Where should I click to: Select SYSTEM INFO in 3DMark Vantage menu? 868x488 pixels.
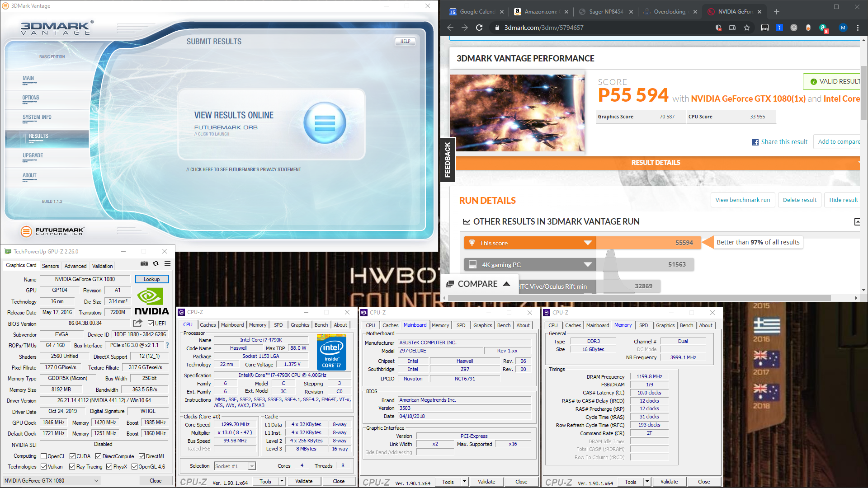point(37,117)
